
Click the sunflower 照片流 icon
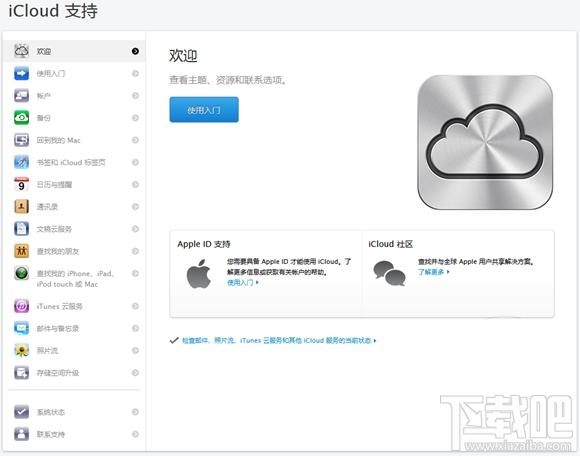coord(21,350)
